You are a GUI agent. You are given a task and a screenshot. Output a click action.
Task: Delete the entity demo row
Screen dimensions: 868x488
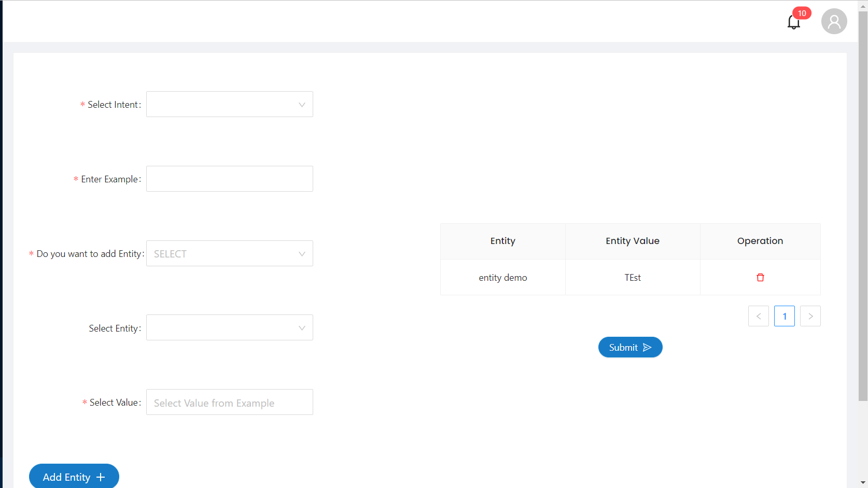pyautogui.click(x=760, y=278)
